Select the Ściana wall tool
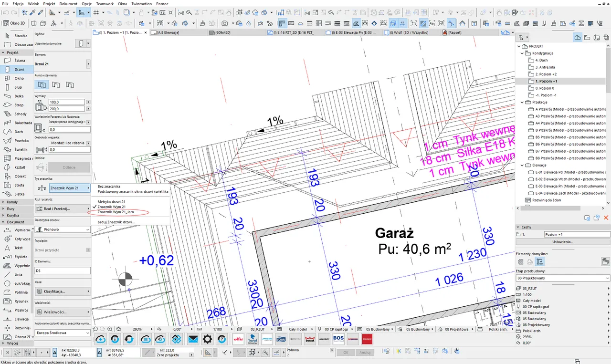The width and height of the screenshot is (611, 364). click(17, 61)
